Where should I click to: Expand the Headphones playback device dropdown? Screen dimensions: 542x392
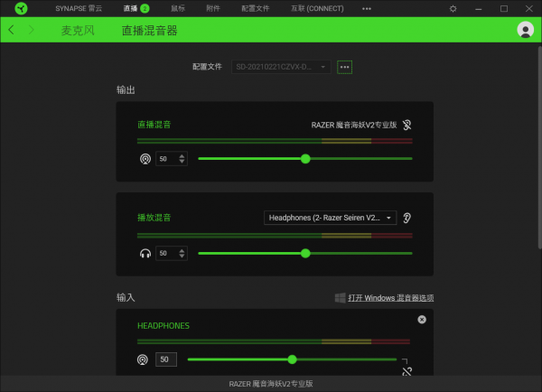(x=330, y=218)
